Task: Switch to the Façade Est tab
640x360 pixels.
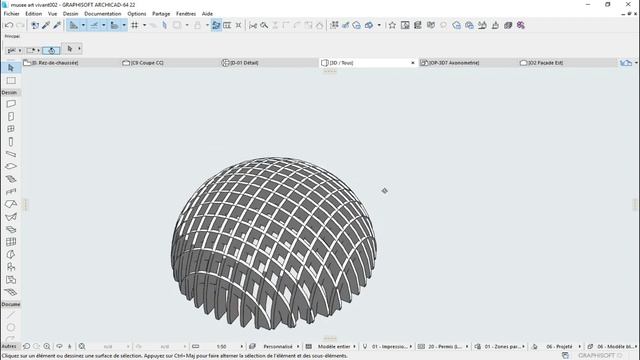Action: [567, 63]
